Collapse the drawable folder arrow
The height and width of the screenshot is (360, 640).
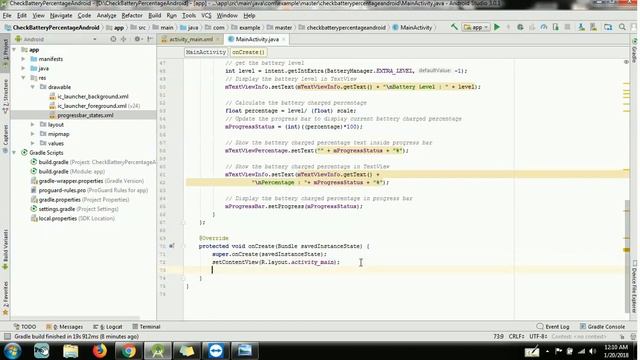pos(33,87)
